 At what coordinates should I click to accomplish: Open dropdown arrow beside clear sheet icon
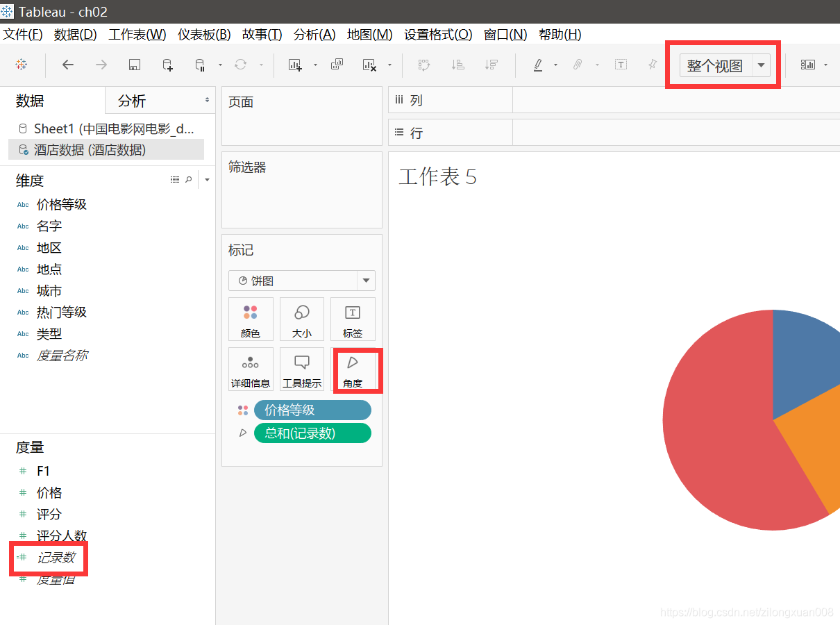click(x=389, y=65)
